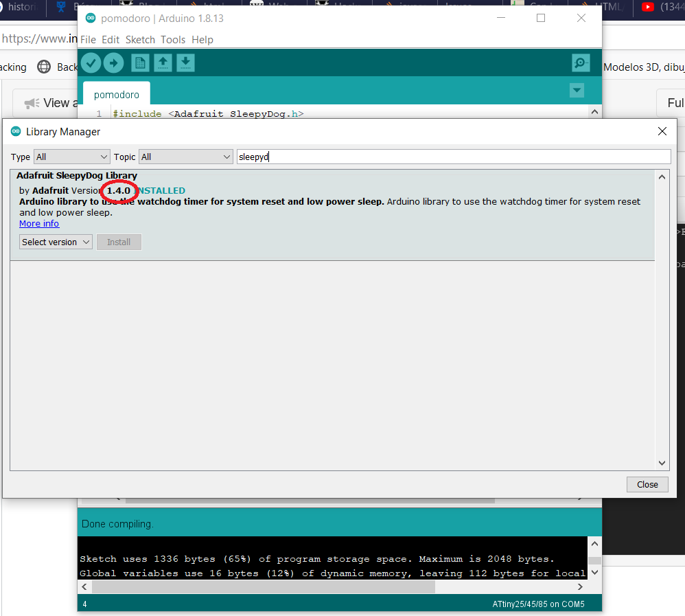Open the Tools menu in Arduino

[173, 40]
